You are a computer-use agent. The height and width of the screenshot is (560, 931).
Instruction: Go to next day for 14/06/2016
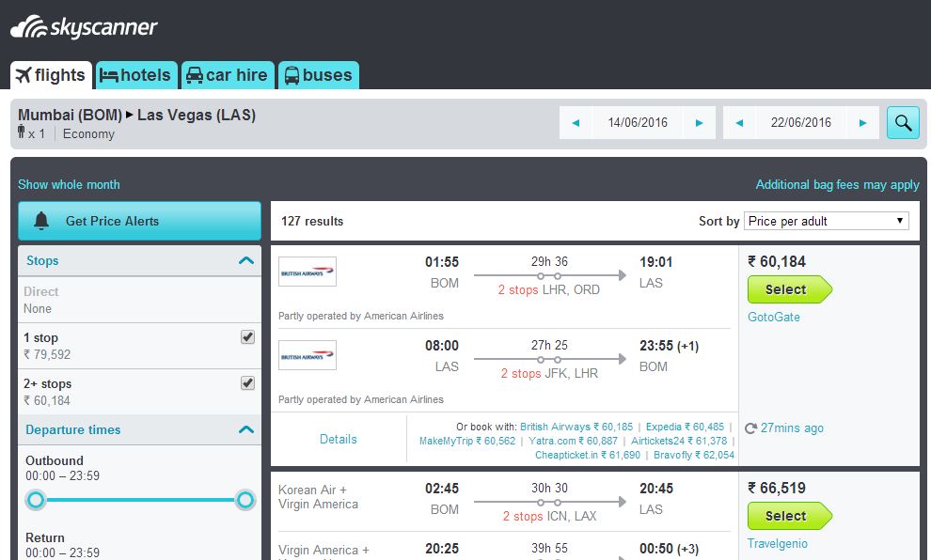pos(699,123)
